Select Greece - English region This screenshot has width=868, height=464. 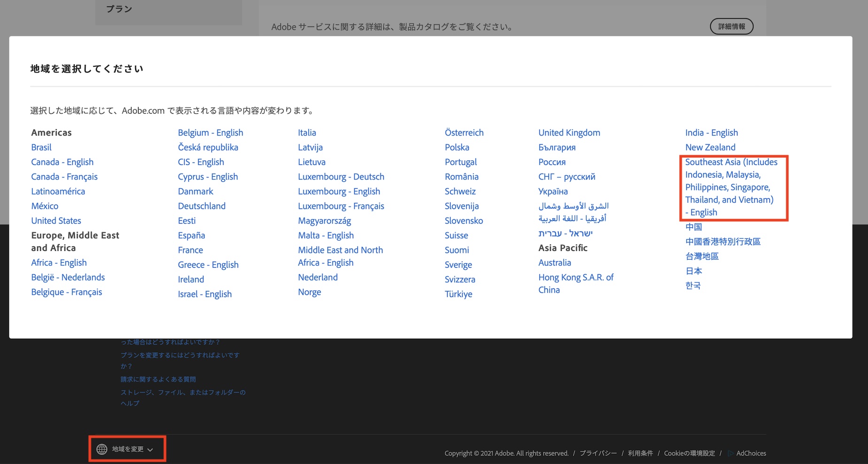pos(208,265)
